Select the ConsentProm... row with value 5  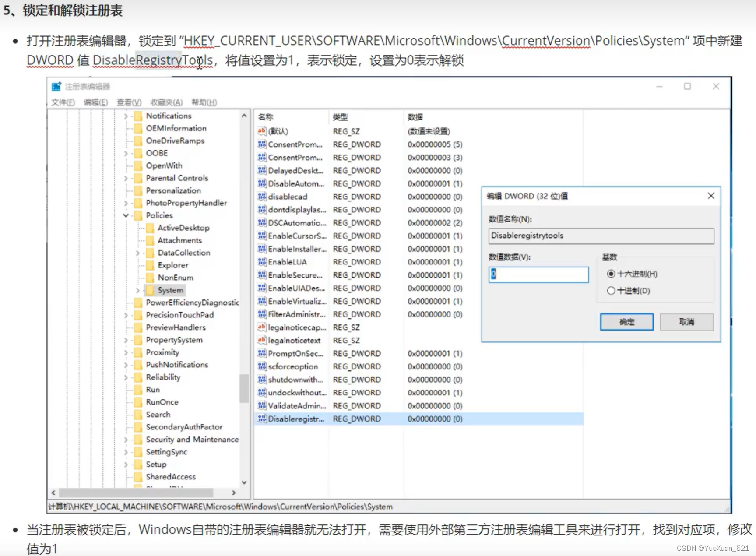pos(418,144)
